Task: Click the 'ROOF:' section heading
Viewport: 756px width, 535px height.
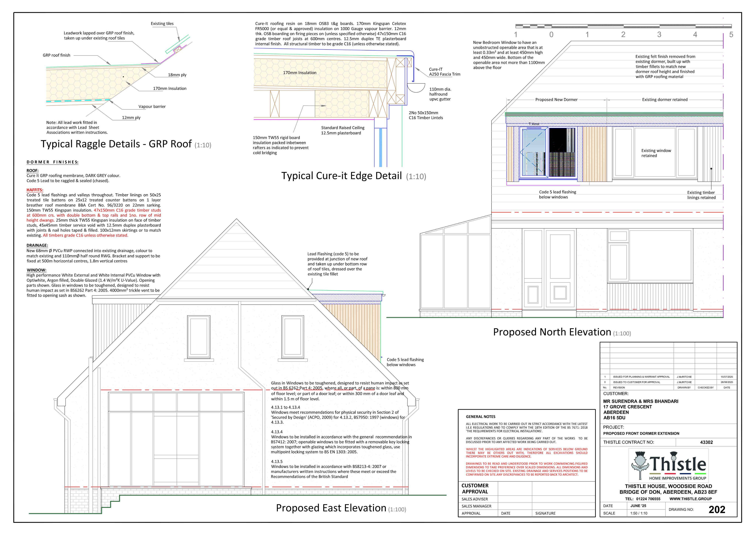Action: pos(33,171)
